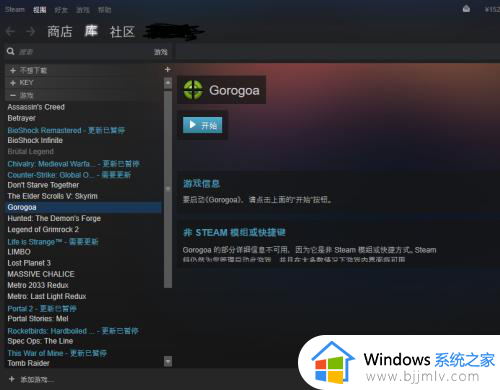The height and width of the screenshot is (390, 500).
Task: Expand the 不想下载 category
Action: 83,70
